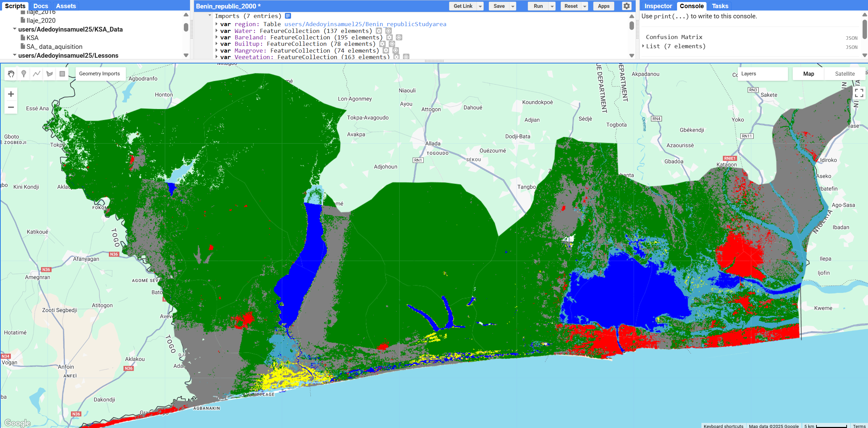Show imports as generated code icon
The height and width of the screenshot is (428, 868).
(288, 16)
